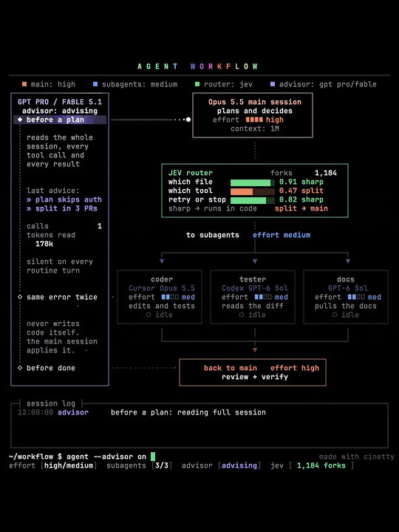Click the idle circle in the tester box

click(241, 315)
